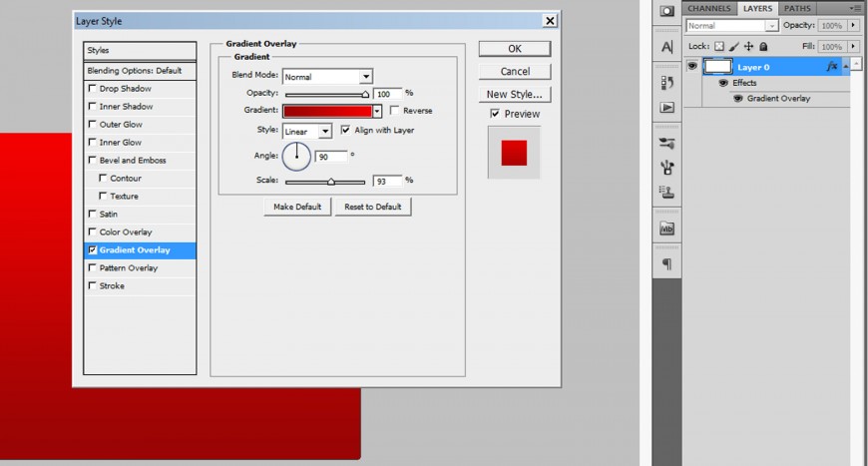The image size is (868, 466).
Task: Open the Brush Presets panel icon
Action: coord(667,167)
